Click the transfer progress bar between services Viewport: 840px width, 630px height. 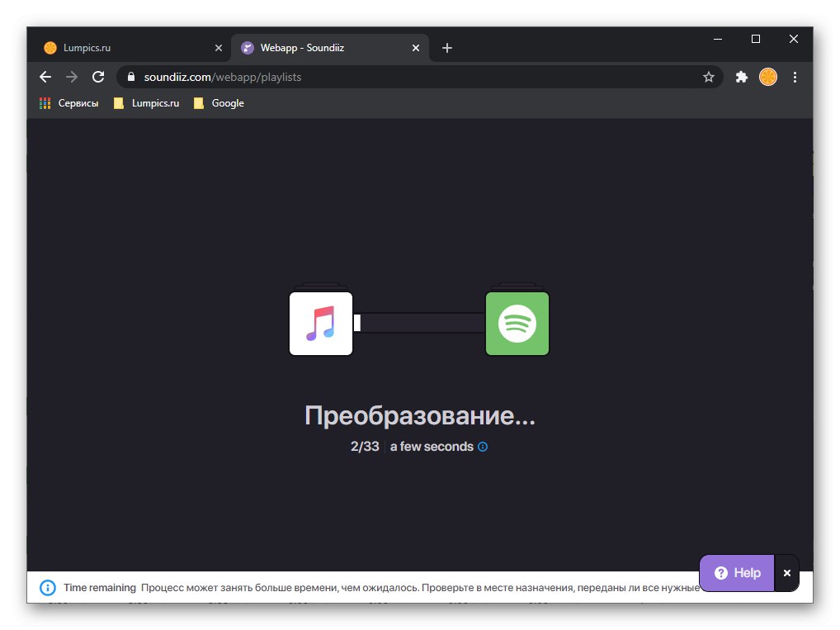(419, 324)
